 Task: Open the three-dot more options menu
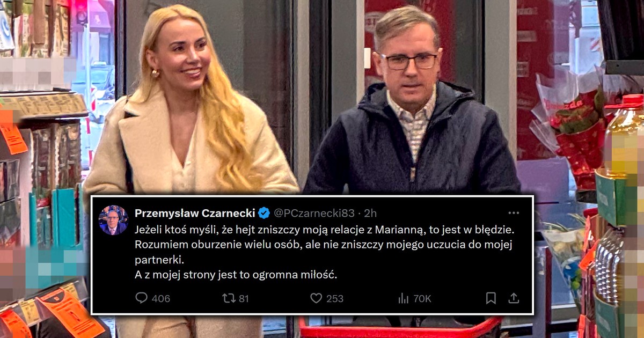[x=514, y=213]
